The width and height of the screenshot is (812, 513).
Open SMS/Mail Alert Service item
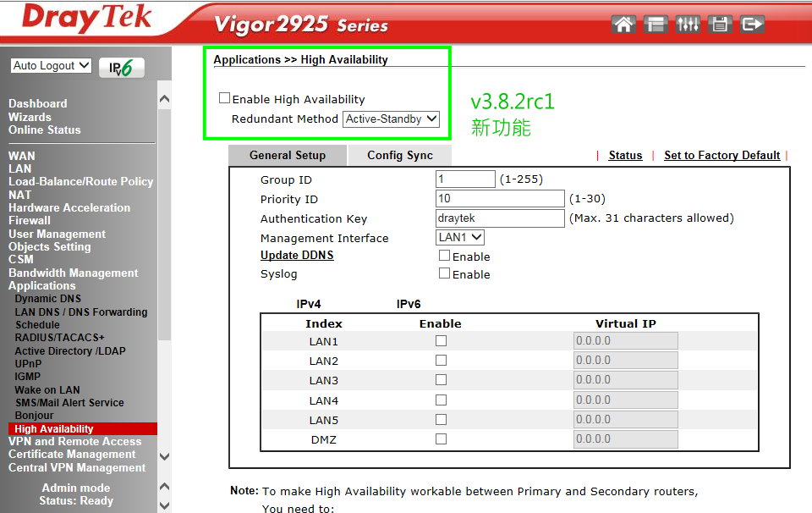coord(69,403)
